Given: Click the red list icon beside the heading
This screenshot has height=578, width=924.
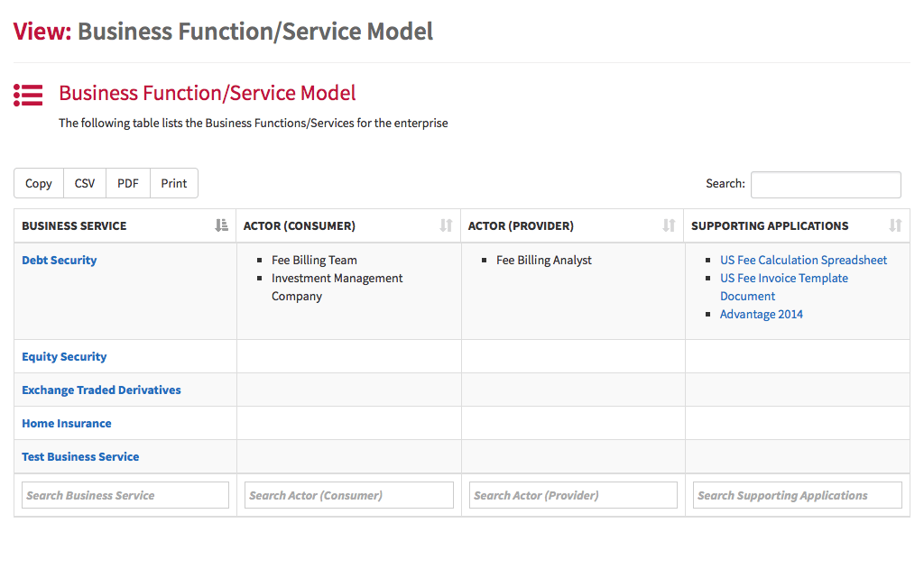Looking at the screenshot, I should tap(28, 95).
